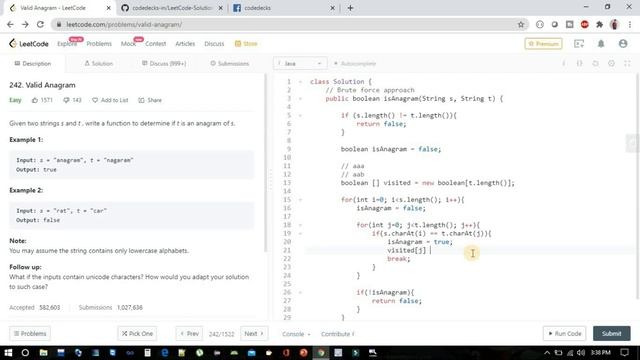Expand the Console panel
The width and height of the screenshot is (640, 360).
[296, 334]
